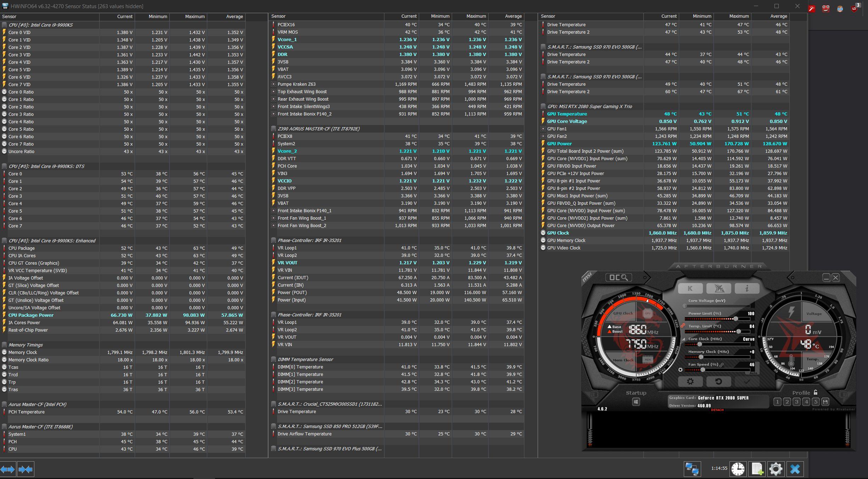Toggle Afterburner apply at Windows Startup
This screenshot has height=479, width=868.
point(636,402)
